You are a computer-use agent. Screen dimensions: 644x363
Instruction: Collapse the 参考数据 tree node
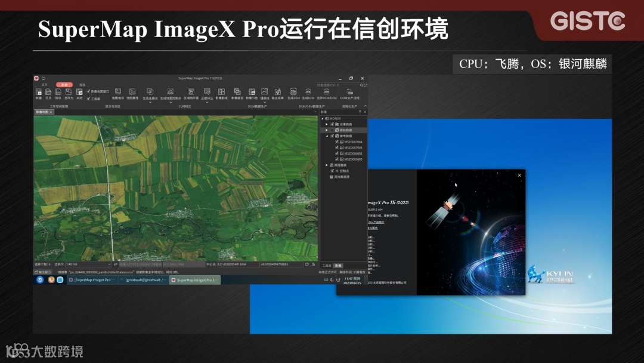(327, 136)
